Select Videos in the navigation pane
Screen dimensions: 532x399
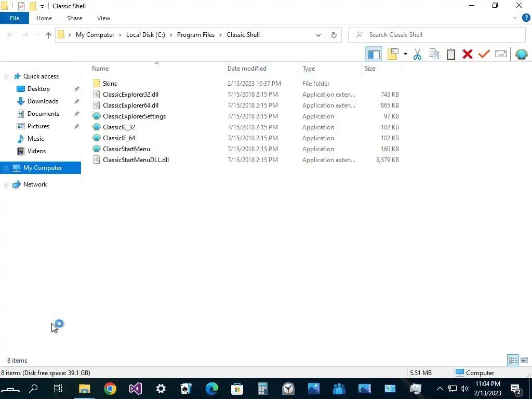[37, 151]
